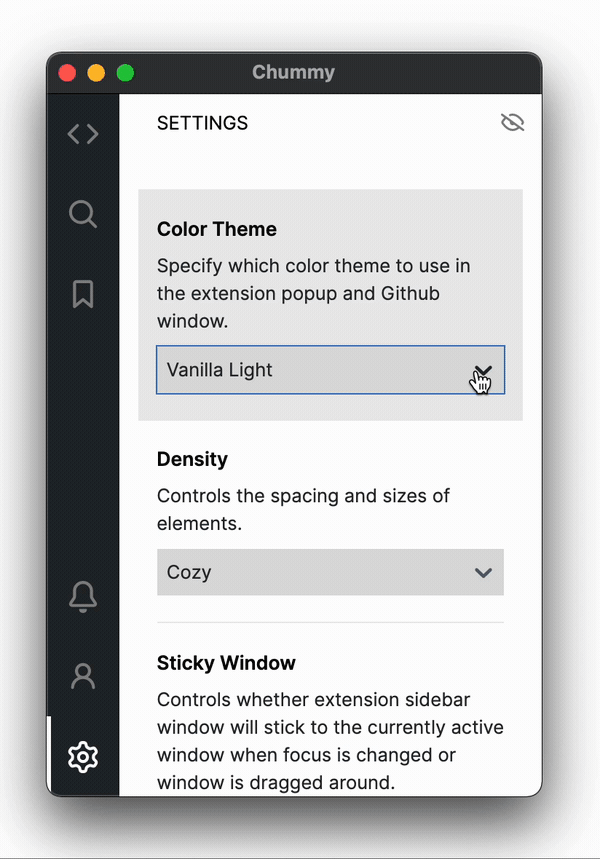Select the settings gear icon
This screenshot has height=859, width=600.
pyautogui.click(x=83, y=757)
